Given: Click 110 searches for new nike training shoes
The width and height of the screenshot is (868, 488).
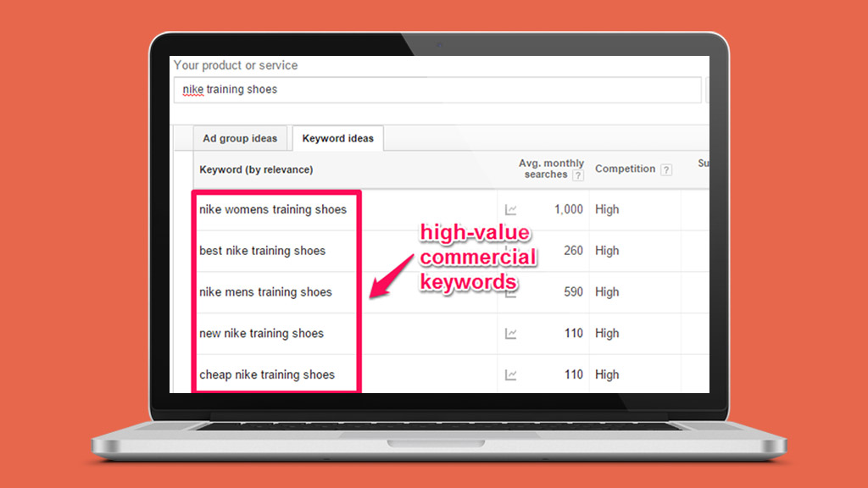Looking at the screenshot, I should [x=574, y=334].
